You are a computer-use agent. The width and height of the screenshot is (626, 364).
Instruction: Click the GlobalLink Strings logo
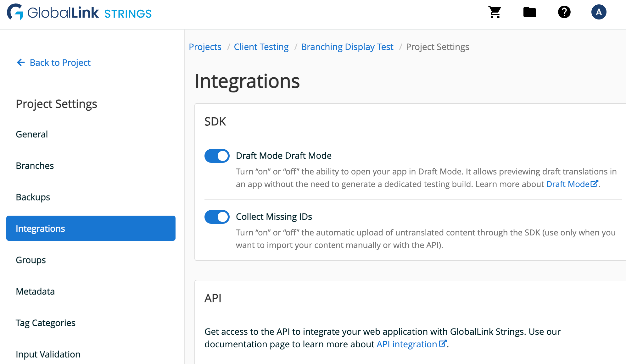tap(79, 13)
